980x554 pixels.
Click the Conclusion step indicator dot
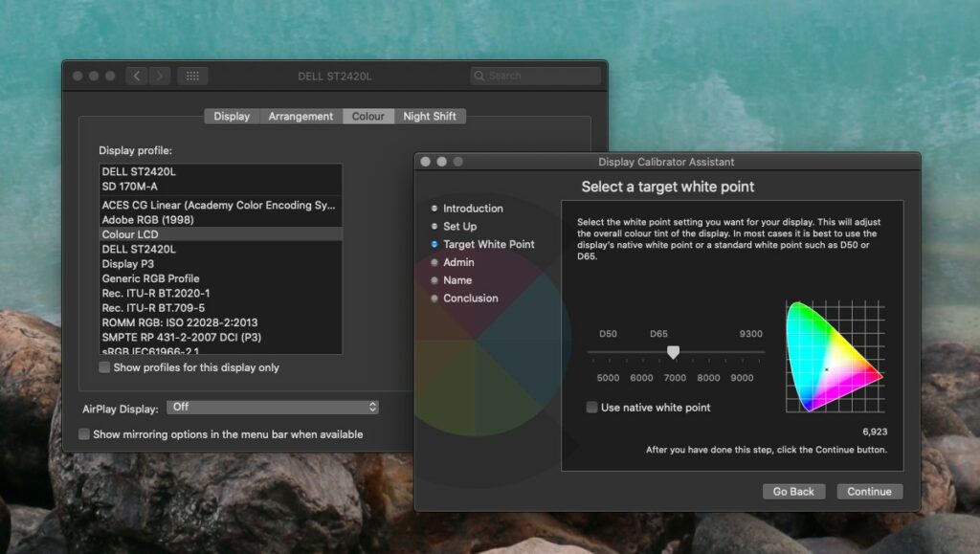point(435,298)
